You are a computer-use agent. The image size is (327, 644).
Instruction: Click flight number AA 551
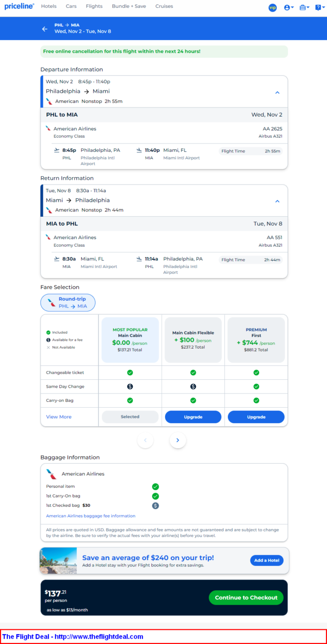[274, 238]
